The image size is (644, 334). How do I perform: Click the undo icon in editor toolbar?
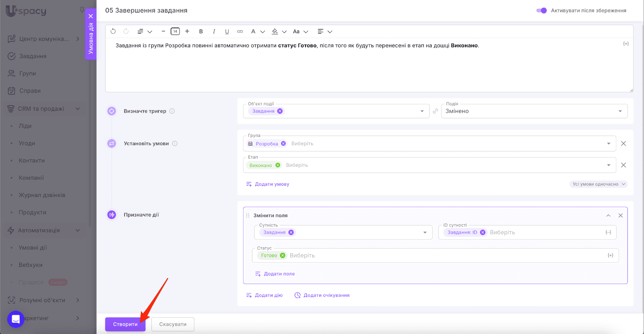point(113,31)
